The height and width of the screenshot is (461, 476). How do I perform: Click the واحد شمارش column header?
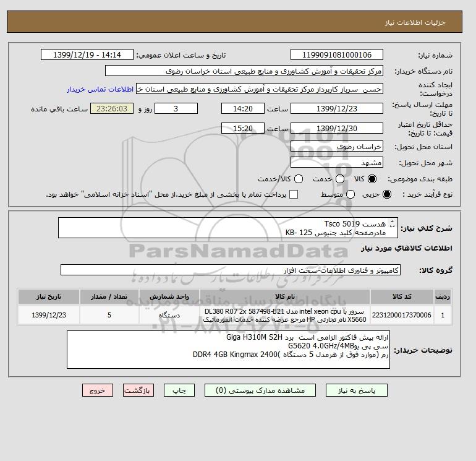pos(169,296)
